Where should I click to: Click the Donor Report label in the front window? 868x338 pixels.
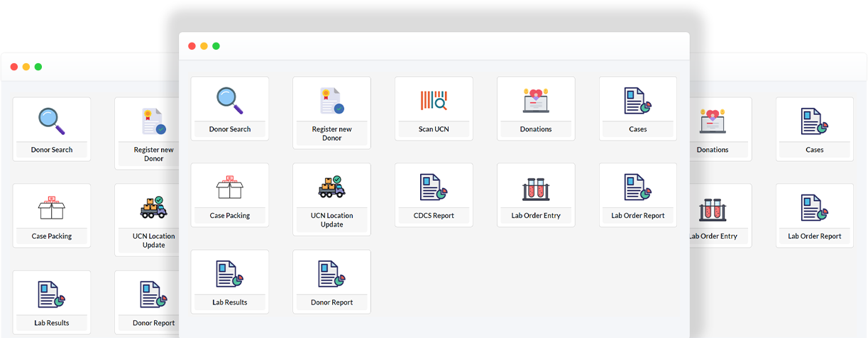(x=331, y=302)
